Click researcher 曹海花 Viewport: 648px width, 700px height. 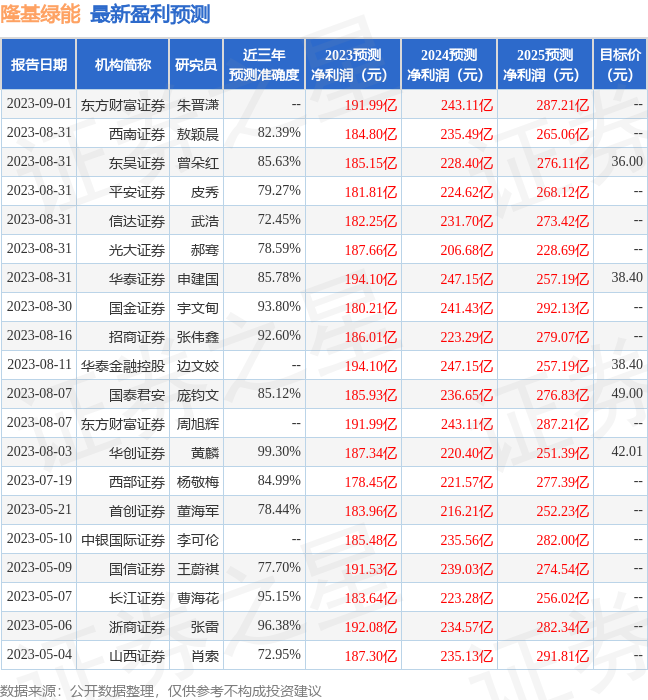(198, 598)
